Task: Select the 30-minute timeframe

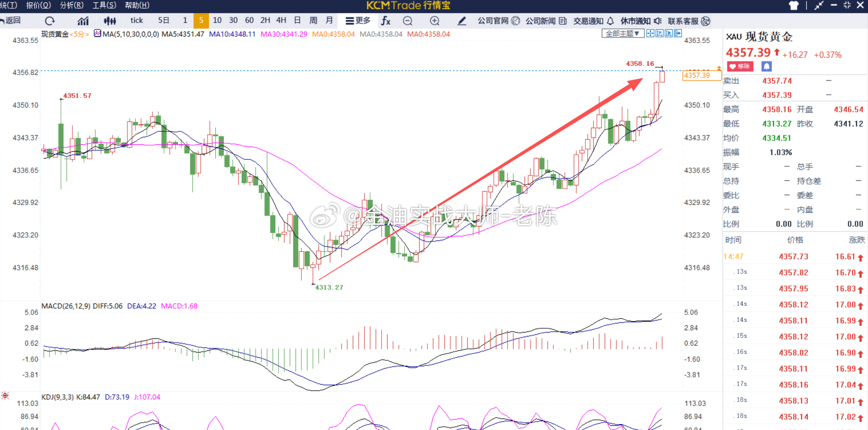Action: tap(233, 20)
